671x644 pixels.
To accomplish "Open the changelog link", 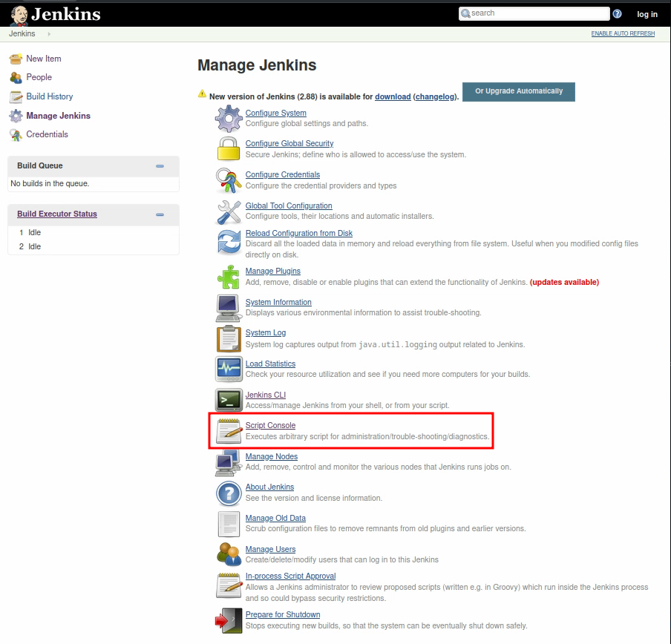I will pos(434,97).
